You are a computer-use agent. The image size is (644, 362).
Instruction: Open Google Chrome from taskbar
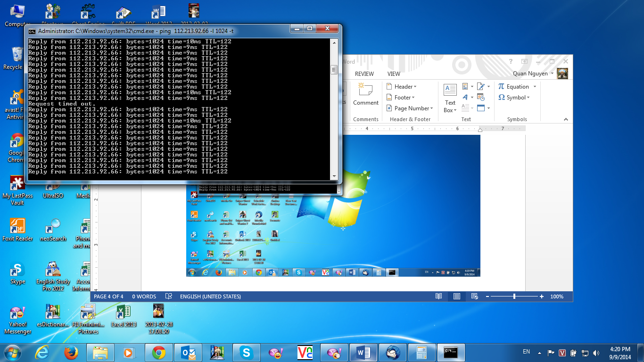158,353
